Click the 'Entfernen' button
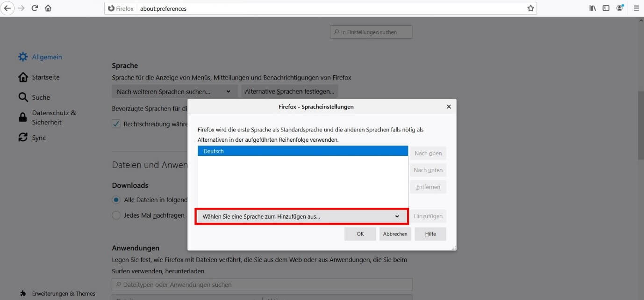The width and height of the screenshot is (644, 300). 428,187
